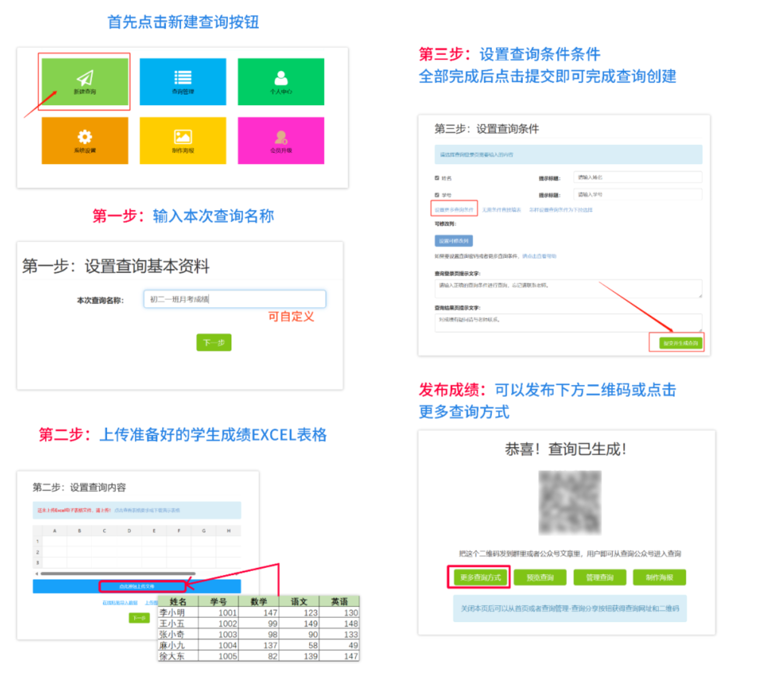The width and height of the screenshot is (757, 700).
Task: Edit the 查询结果页提示文字 textarea
Action: [568, 323]
